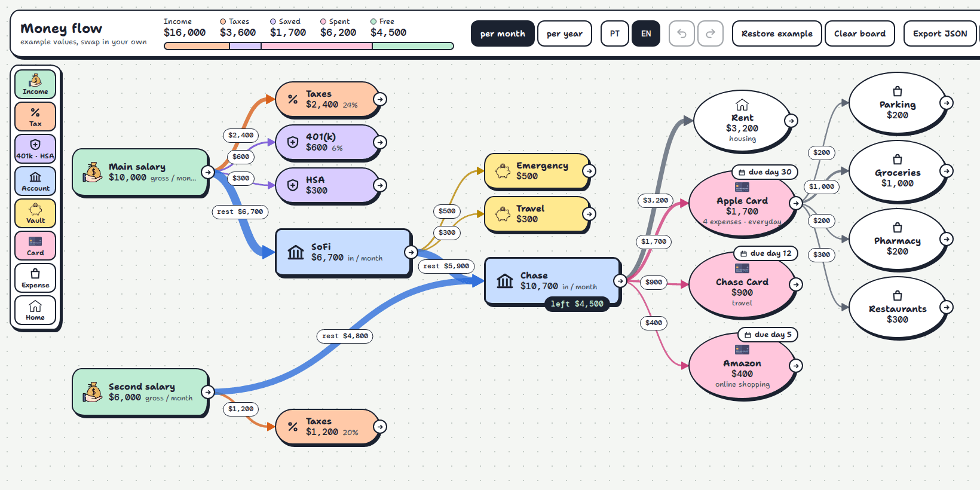Select the Income node tool in palette

[x=35, y=84]
